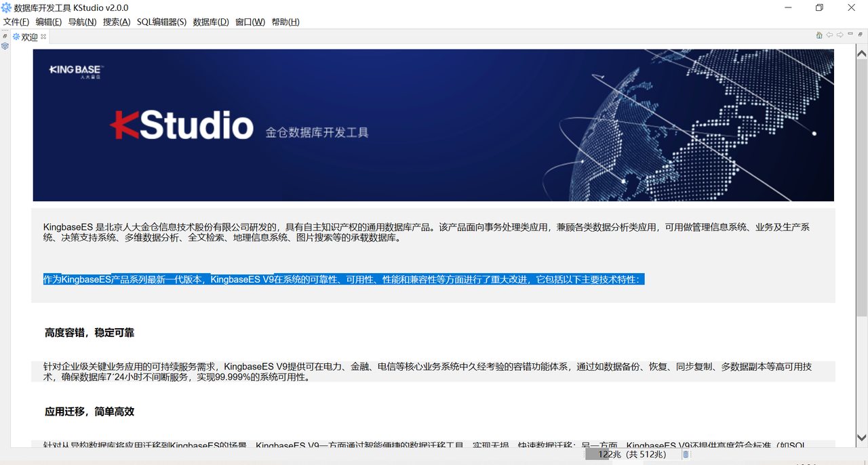The width and height of the screenshot is (868, 465).
Task: Open the 导航(N) menu
Action: [82, 22]
